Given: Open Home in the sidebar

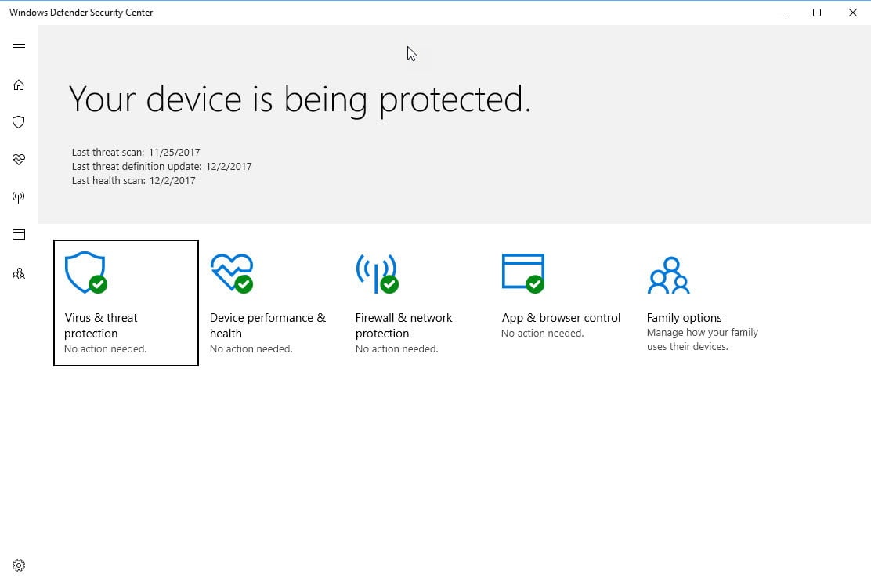Looking at the screenshot, I should pos(19,85).
